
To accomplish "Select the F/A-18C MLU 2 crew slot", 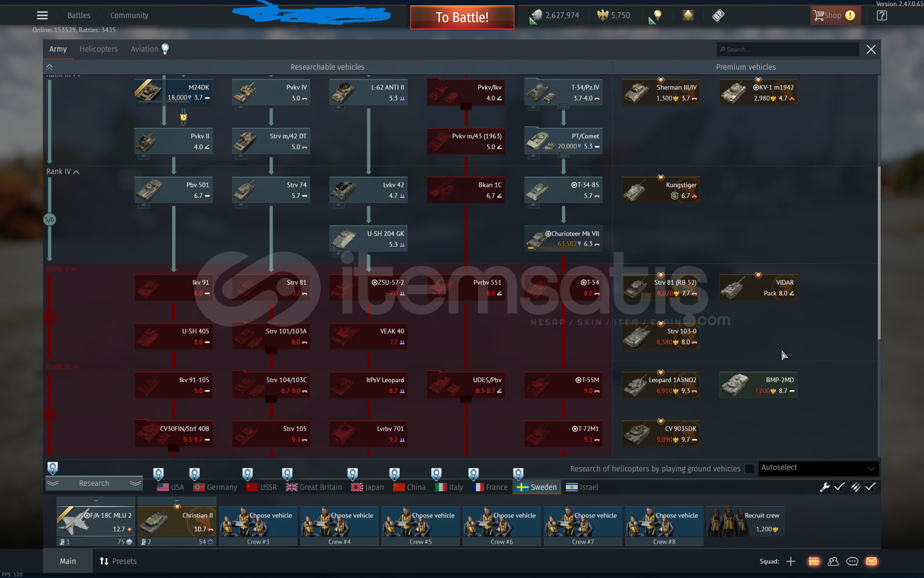I will pos(96,521).
